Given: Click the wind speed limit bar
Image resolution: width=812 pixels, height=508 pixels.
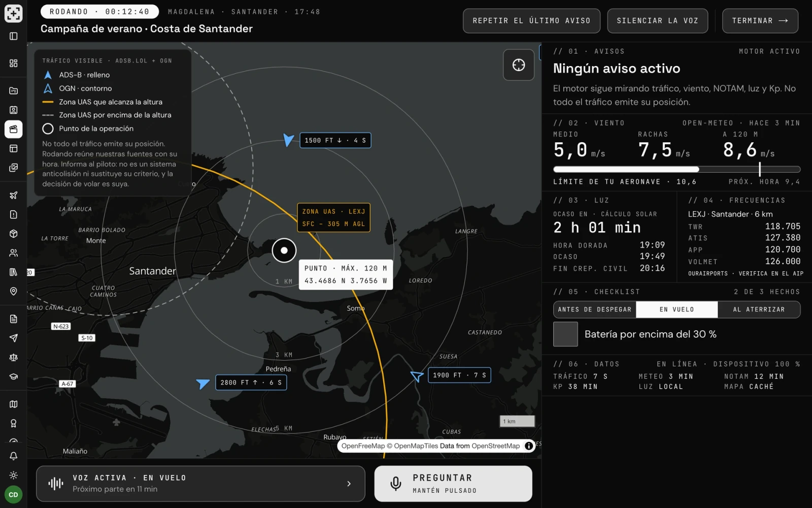Looking at the screenshot, I should point(676,169).
